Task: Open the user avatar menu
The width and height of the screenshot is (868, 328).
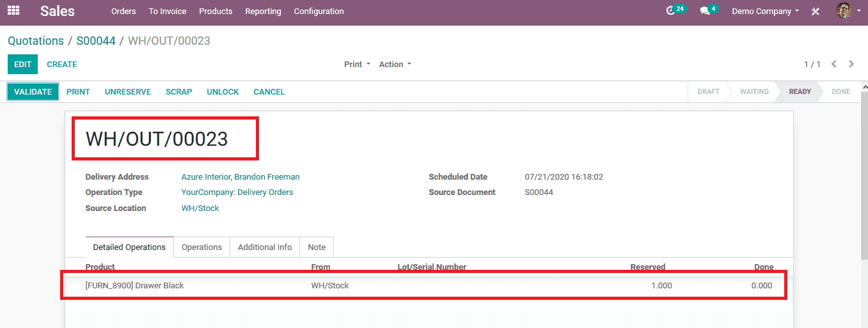Action: [848, 11]
